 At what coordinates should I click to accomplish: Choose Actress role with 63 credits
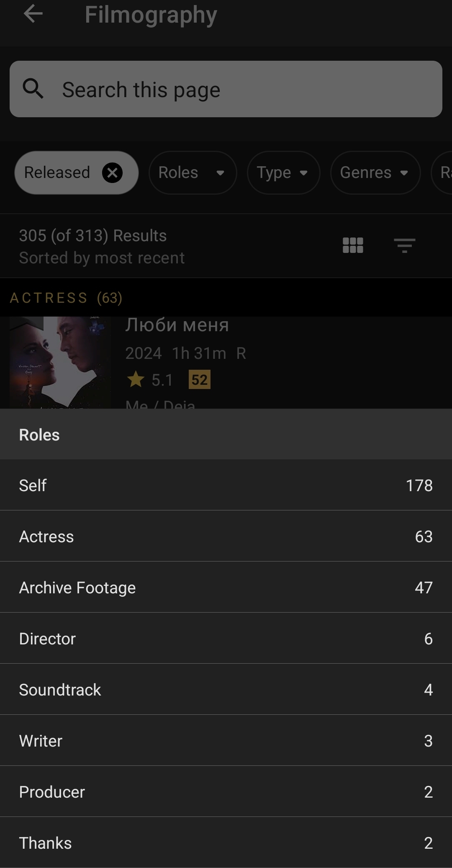pos(226,536)
